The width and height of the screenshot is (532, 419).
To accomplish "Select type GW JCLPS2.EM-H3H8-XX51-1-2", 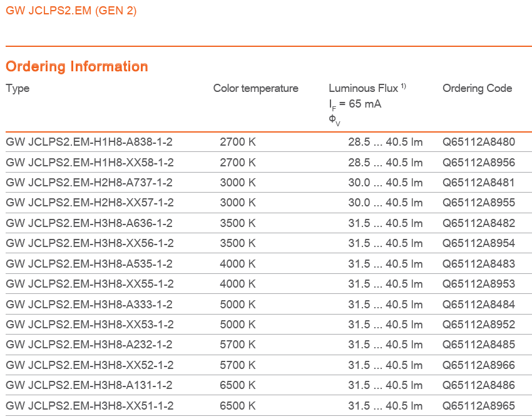I will (x=90, y=406).
